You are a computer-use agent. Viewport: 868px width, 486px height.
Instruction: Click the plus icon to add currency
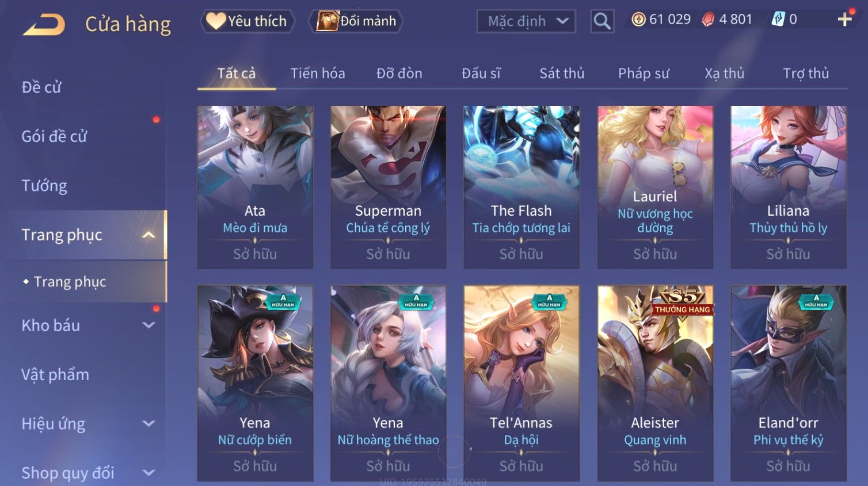click(844, 19)
